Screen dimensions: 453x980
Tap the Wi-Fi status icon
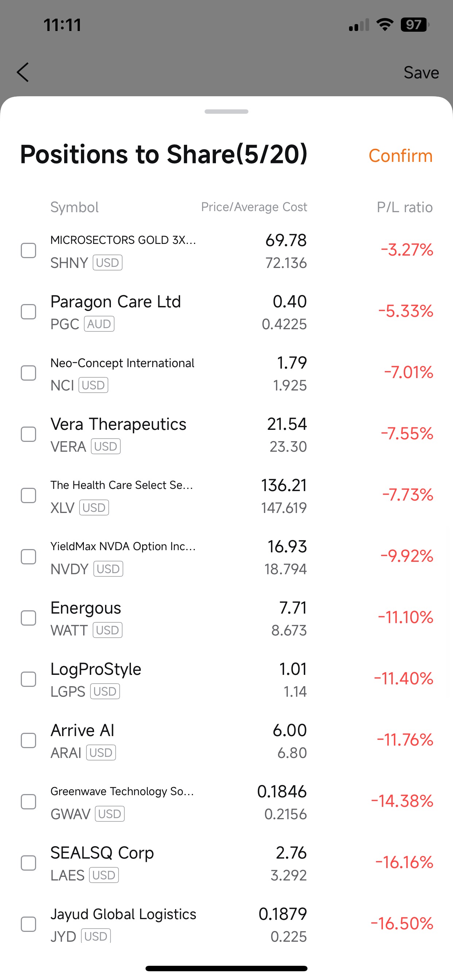[384, 25]
